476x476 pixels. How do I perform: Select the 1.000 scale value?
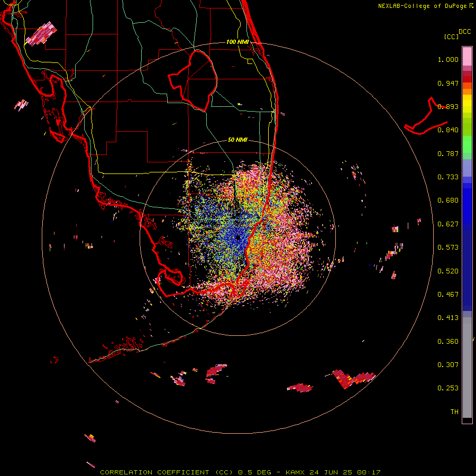click(x=448, y=59)
